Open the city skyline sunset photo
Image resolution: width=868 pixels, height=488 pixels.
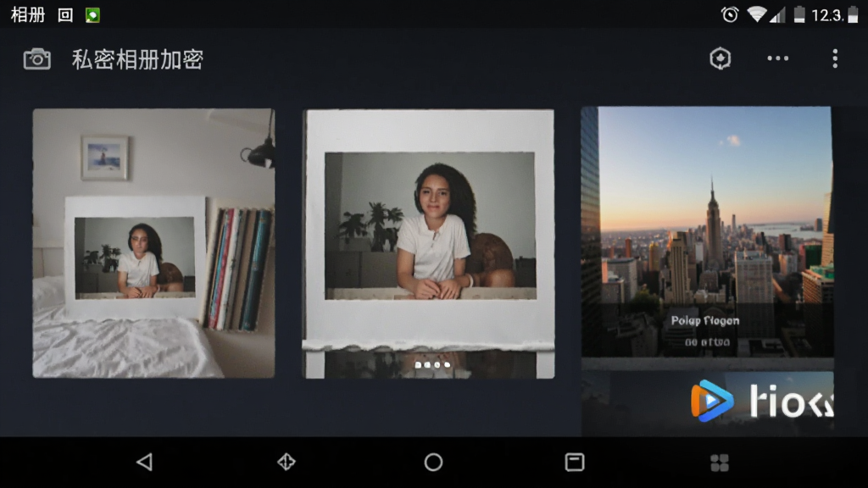(708, 232)
